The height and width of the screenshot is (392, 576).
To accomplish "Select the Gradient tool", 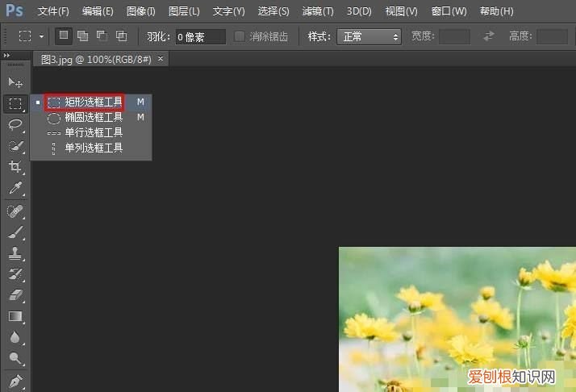I will pyautogui.click(x=15, y=316).
